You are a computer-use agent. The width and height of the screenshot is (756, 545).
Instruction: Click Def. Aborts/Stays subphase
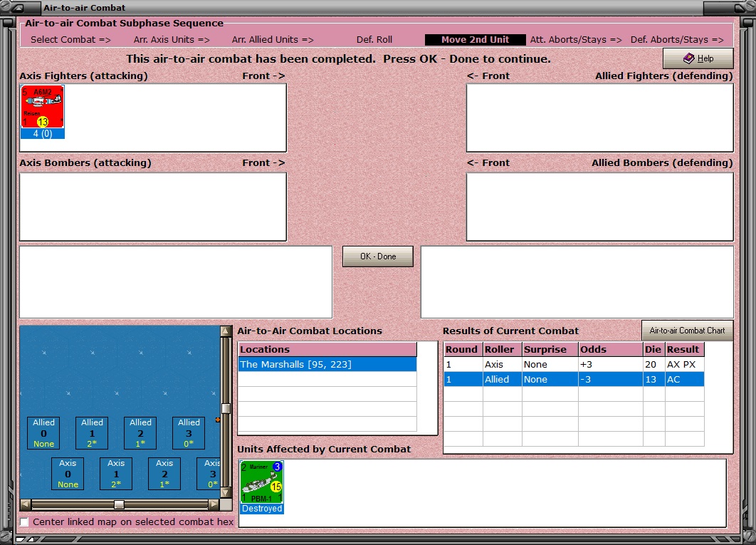tap(677, 40)
